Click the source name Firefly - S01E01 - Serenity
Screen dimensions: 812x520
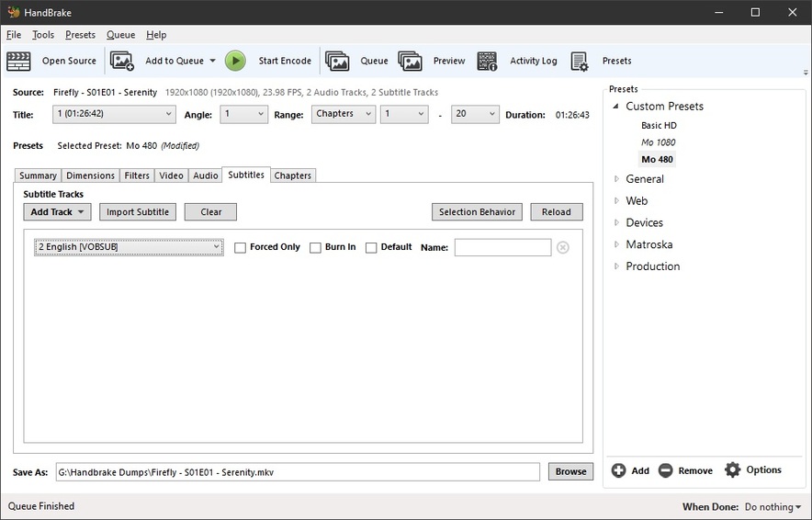click(105, 92)
